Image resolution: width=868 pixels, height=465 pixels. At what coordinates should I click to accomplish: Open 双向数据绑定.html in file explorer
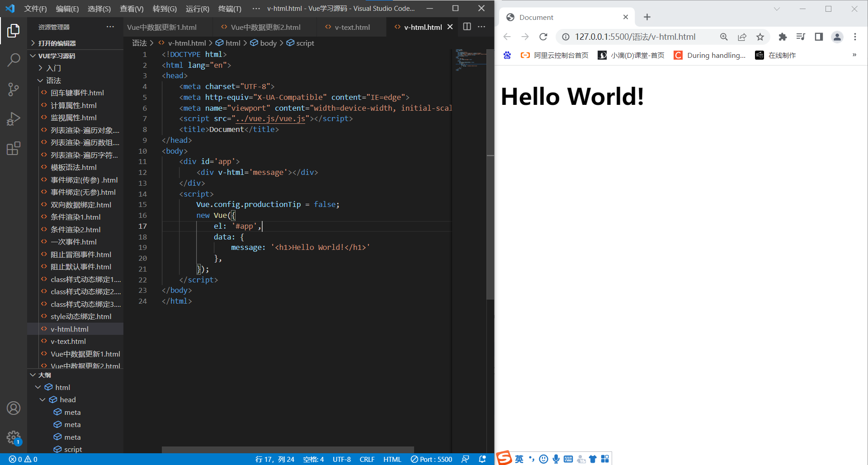click(80, 205)
